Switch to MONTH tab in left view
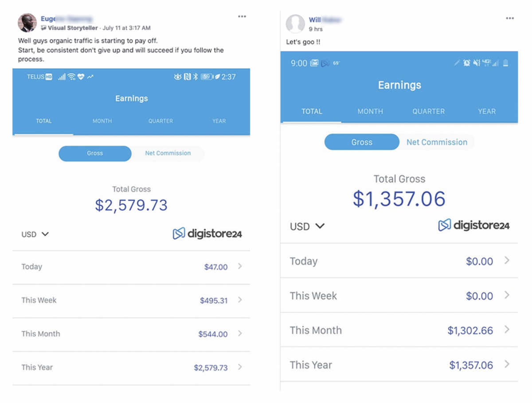 pyautogui.click(x=102, y=121)
